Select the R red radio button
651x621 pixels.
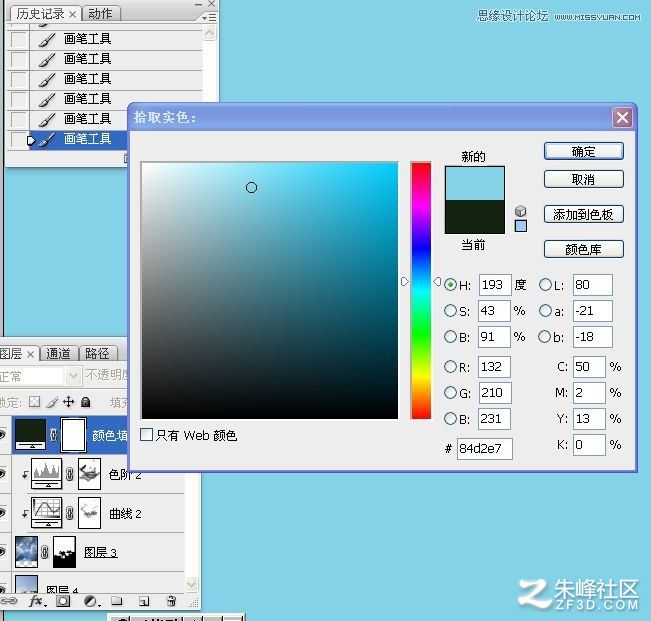(x=450, y=367)
